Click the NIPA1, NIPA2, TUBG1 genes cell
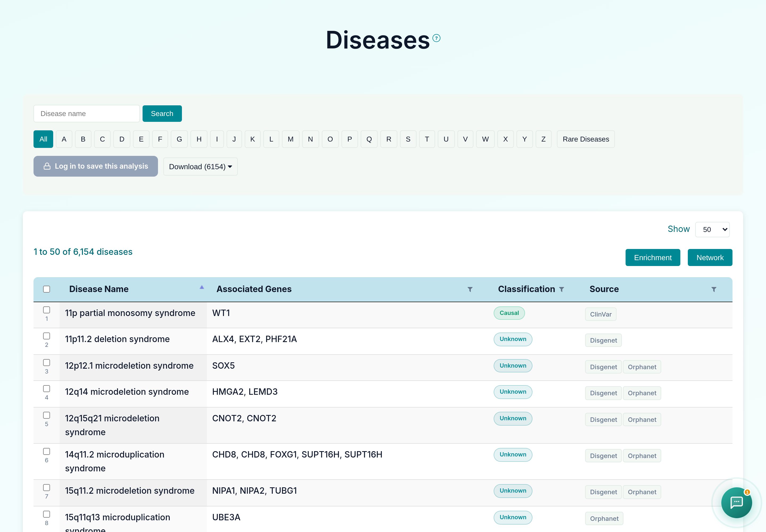 254,490
